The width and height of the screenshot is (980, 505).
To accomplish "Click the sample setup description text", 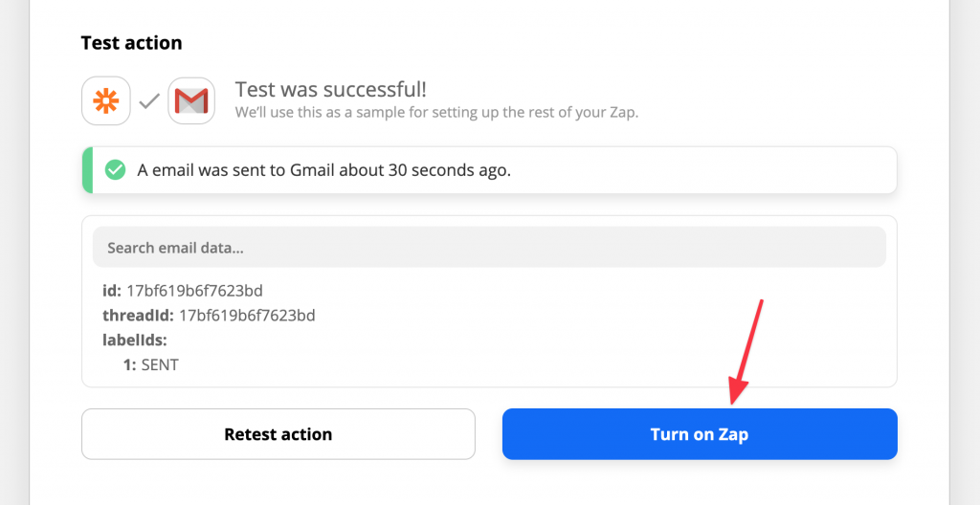I will [x=436, y=112].
